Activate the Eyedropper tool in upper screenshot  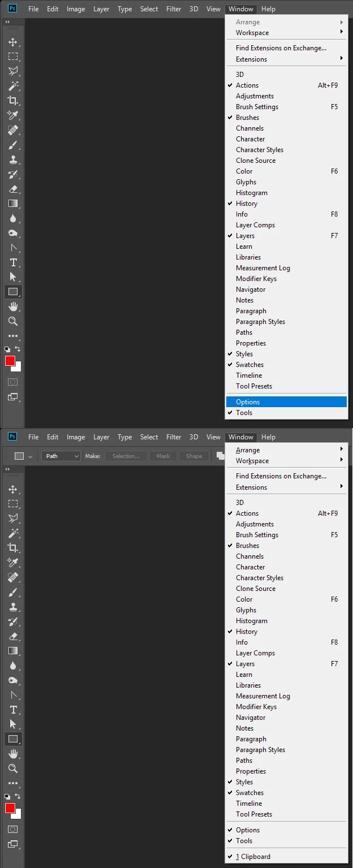point(12,115)
